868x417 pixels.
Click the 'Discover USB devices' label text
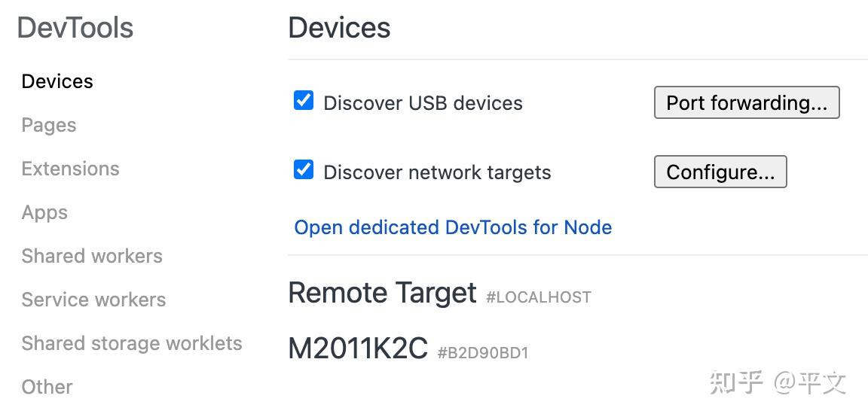423,103
